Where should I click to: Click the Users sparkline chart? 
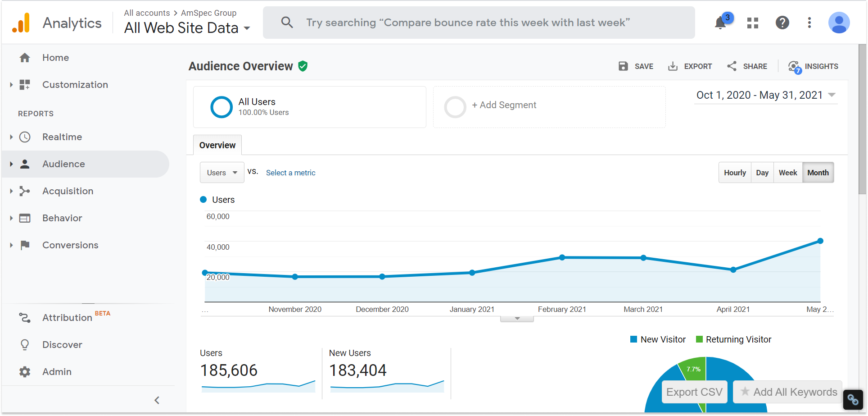click(x=258, y=386)
